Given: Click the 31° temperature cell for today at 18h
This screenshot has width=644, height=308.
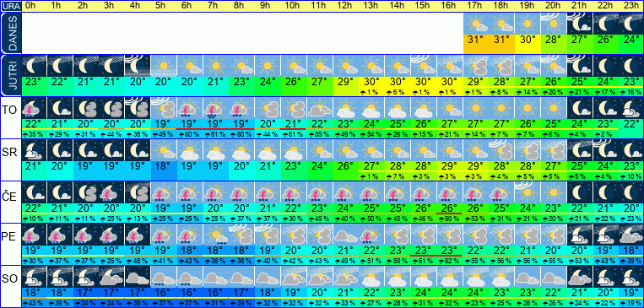Looking at the screenshot, I should coord(502,41).
